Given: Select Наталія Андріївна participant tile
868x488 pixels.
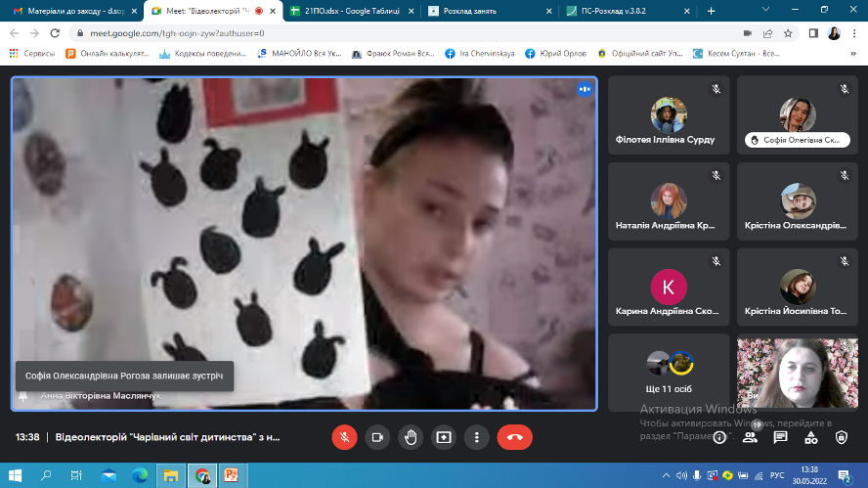Looking at the screenshot, I should click(669, 201).
